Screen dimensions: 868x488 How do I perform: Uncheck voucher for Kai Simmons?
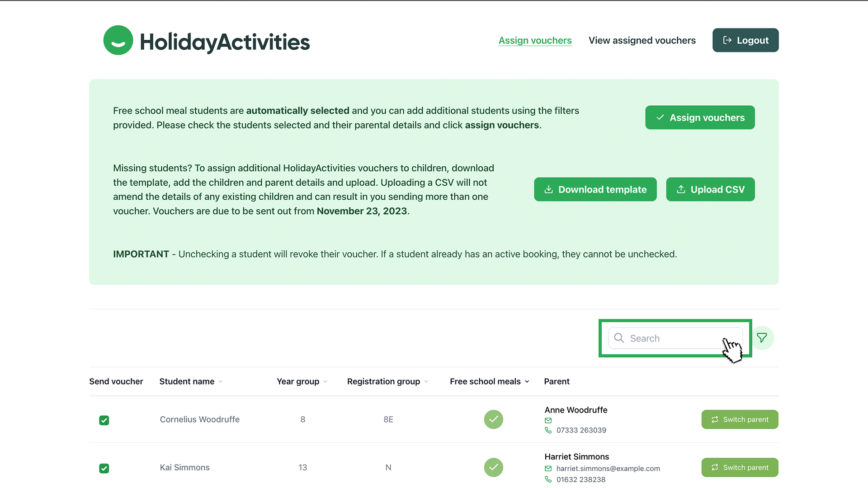click(x=104, y=468)
